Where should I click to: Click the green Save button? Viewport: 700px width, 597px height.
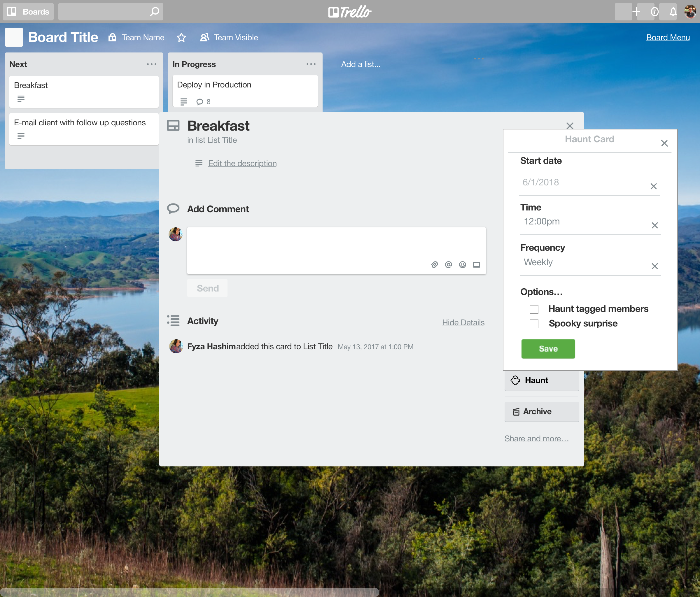pyautogui.click(x=548, y=349)
